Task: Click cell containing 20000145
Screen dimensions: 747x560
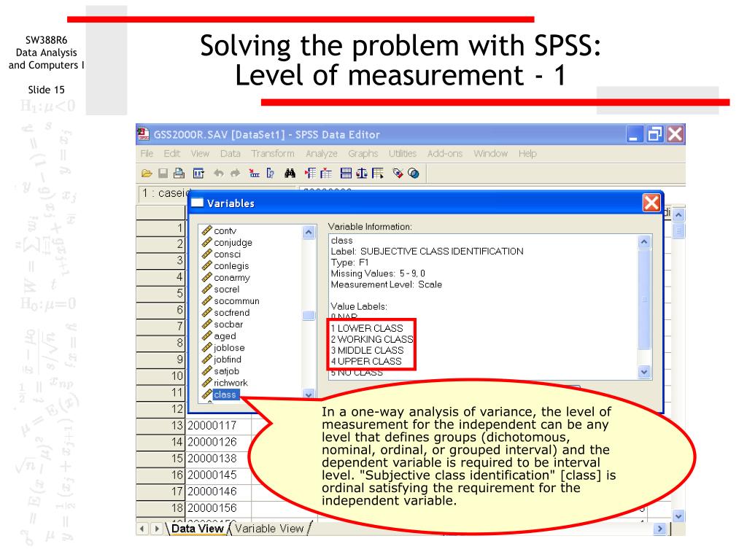Action: (218, 475)
